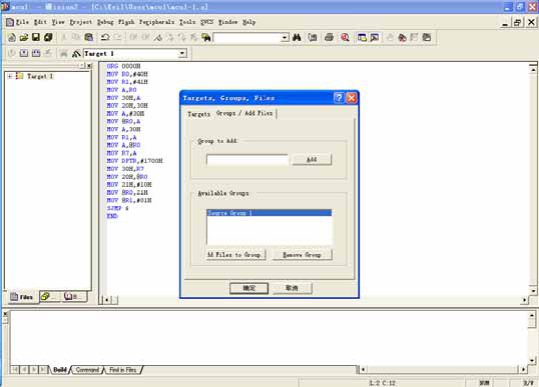Select the Files workspace tab

pyautogui.click(x=22, y=297)
